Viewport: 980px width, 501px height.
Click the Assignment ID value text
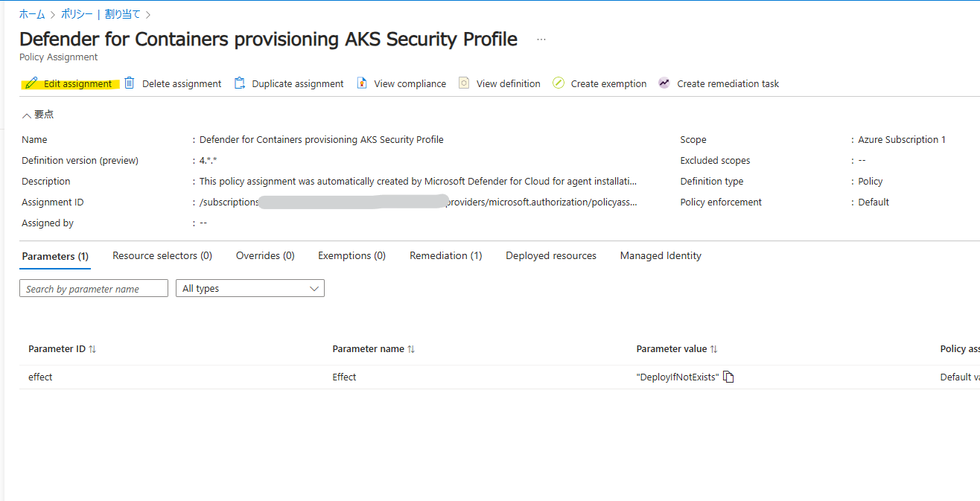point(419,202)
